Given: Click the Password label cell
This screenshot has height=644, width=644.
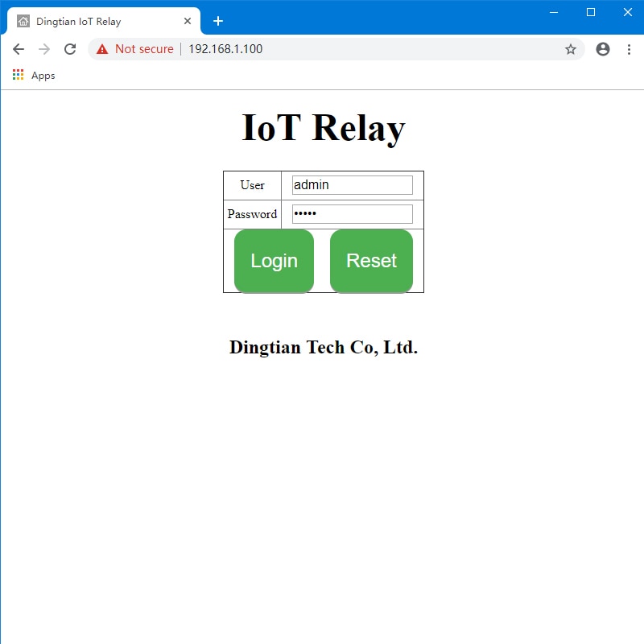Looking at the screenshot, I should tap(252, 214).
